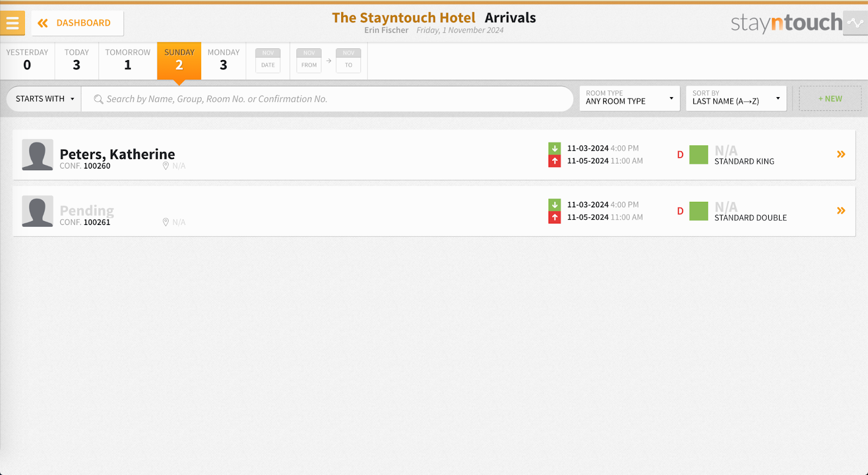Viewport: 868px width, 475px height.
Task: Select the Tomorrow arrivals tab
Action: click(x=128, y=61)
